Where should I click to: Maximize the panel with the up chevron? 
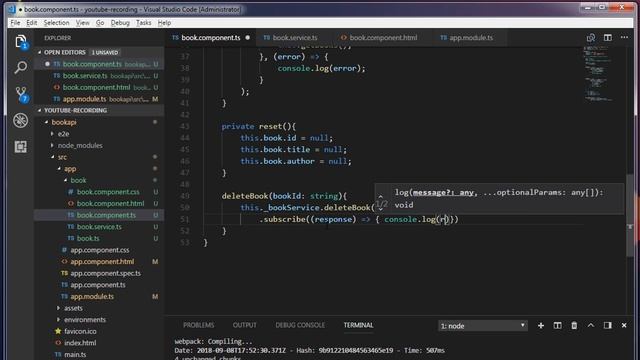591,325
